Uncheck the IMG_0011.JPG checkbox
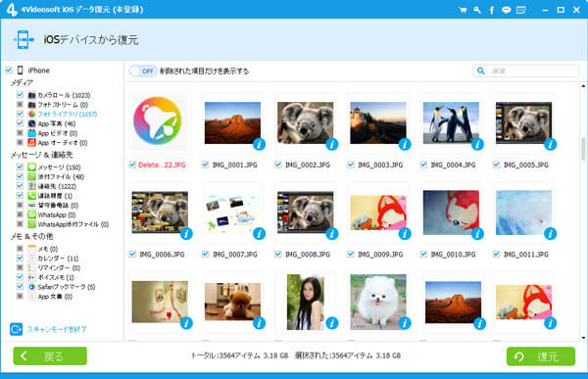 (496, 255)
